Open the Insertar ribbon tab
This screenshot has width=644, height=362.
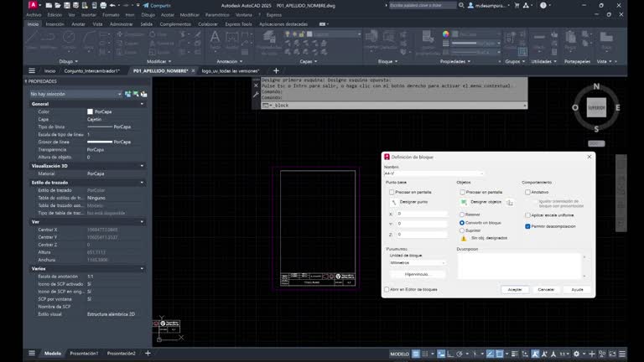pos(55,24)
